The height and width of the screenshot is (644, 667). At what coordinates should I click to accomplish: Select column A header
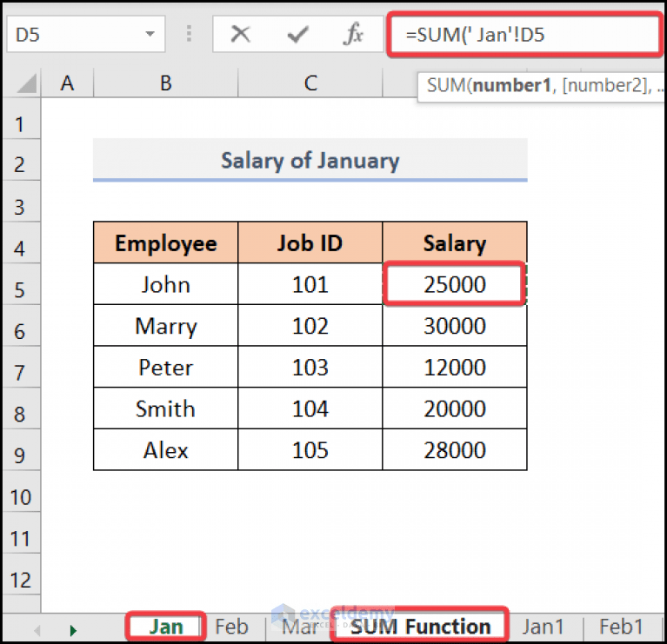coord(67,83)
